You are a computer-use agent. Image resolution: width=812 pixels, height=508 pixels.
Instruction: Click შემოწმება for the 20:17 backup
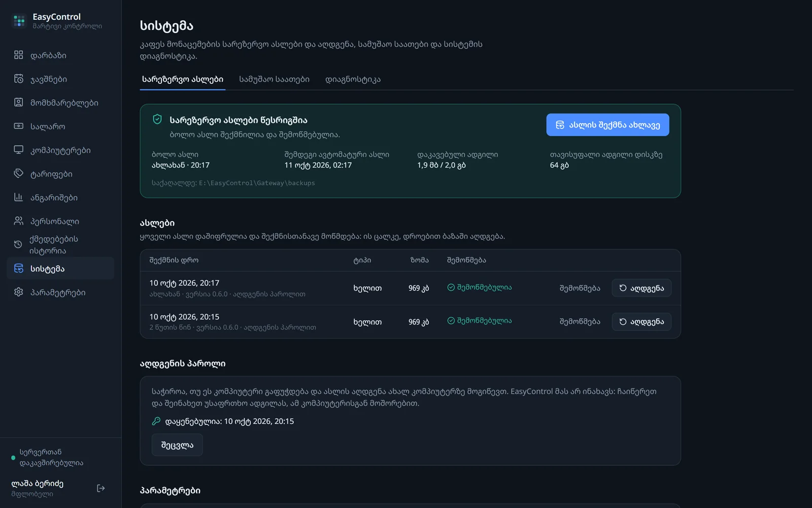(580, 288)
